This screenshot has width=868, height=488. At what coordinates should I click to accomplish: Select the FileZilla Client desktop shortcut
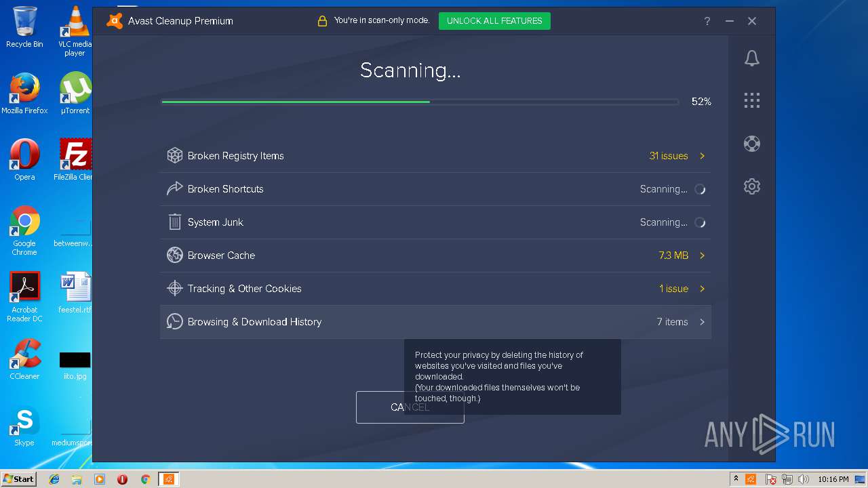coord(75,160)
